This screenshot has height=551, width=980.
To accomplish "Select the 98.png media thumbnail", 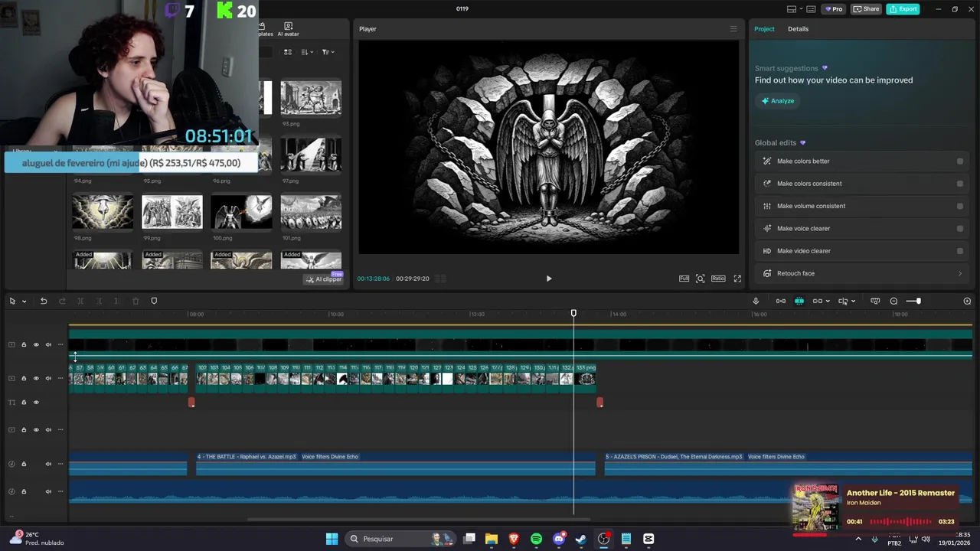I will click(x=103, y=212).
